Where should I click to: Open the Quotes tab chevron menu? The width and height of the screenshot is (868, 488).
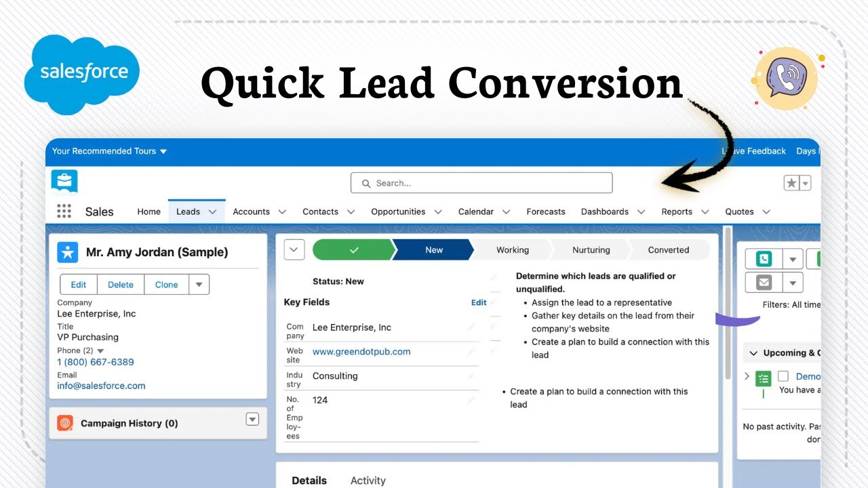coord(766,211)
